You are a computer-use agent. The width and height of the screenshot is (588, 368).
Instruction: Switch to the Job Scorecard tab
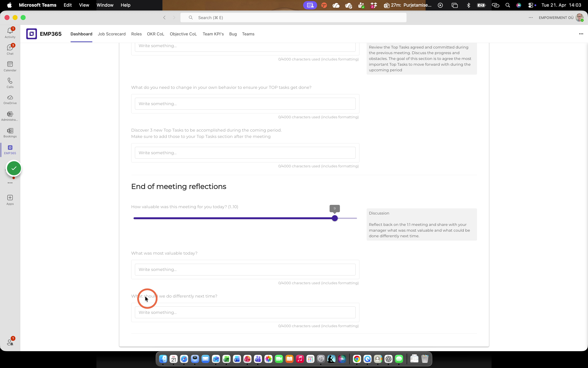[x=111, y=34]
